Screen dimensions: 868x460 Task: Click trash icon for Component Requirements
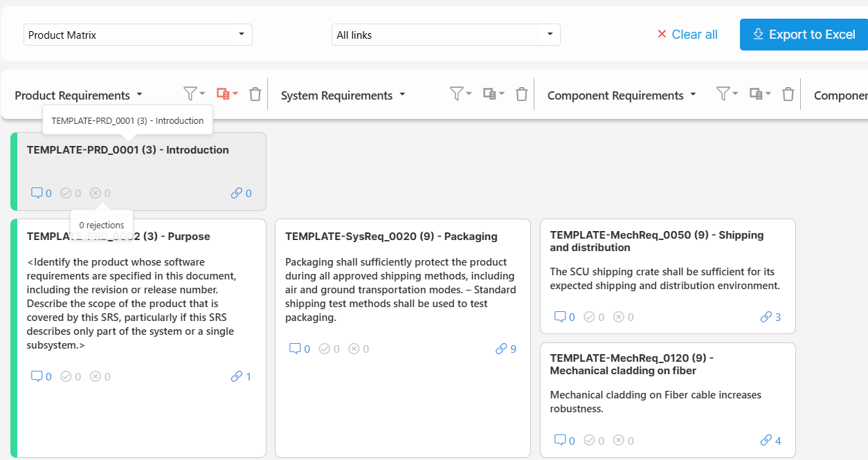(x=788, y=94)
